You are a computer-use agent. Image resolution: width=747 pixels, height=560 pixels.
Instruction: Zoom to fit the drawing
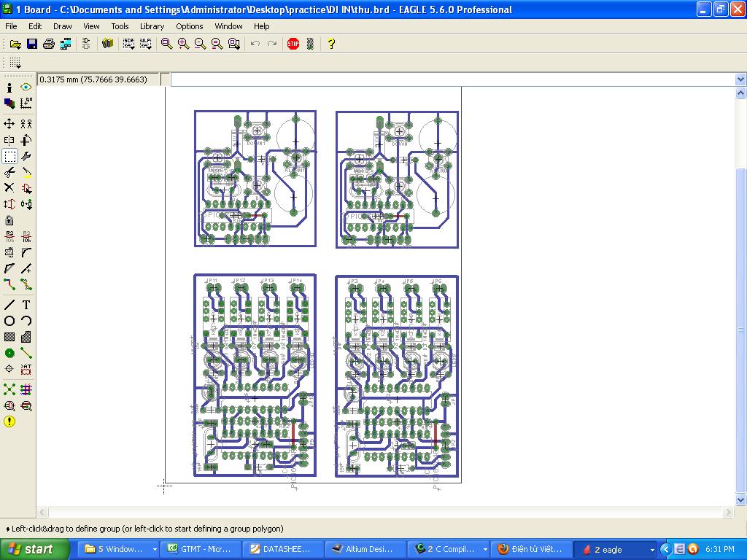(x=166, y=44)
